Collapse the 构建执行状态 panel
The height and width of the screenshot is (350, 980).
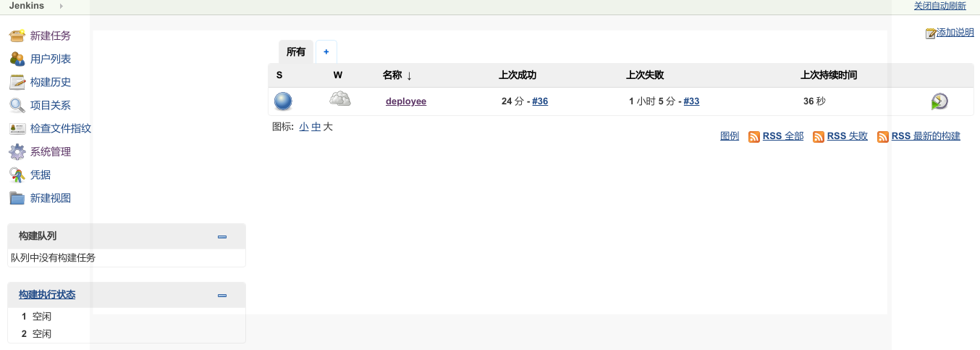click(222, 295)
